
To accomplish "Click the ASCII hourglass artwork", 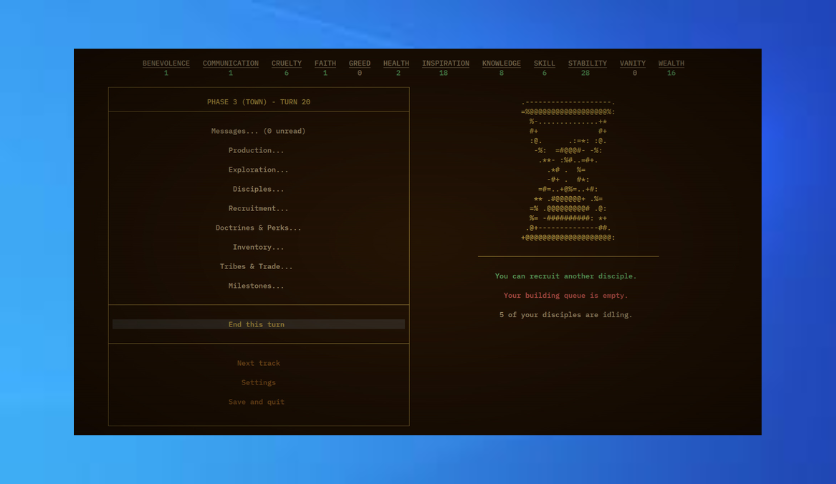I will [x=568, y=170].
